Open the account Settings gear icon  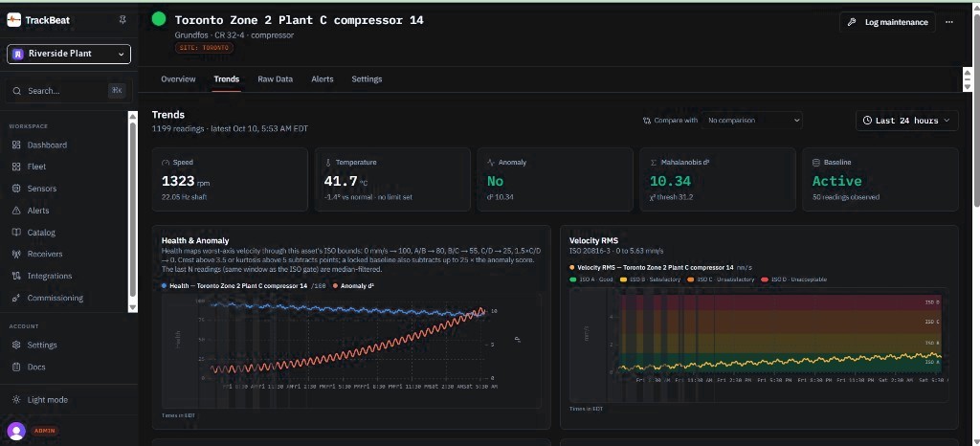point(16,345)
